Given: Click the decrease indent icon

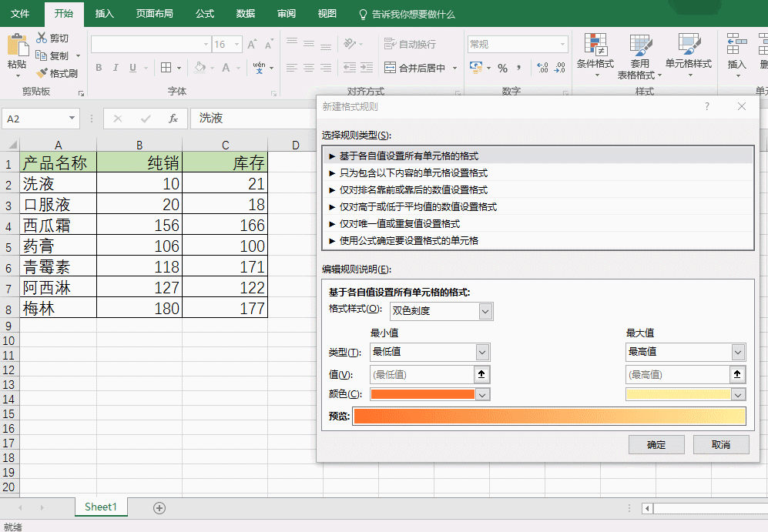Looking at the screenshot, I should click(350, 68).
